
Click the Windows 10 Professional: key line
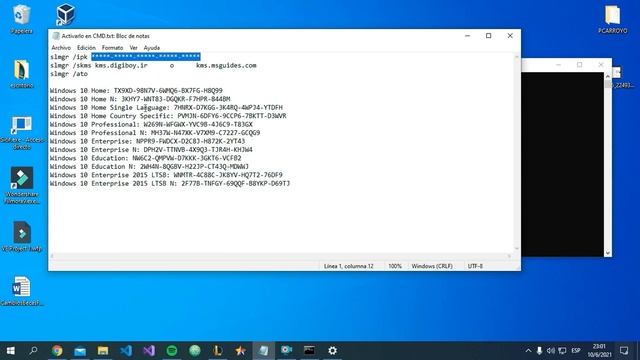click(x=151, y=124)
